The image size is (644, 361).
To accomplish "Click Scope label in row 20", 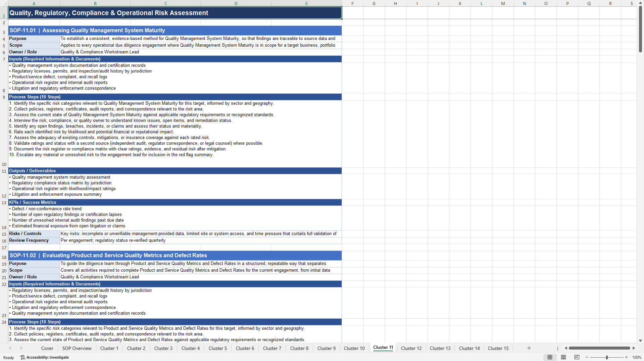I will click(34, 270).
